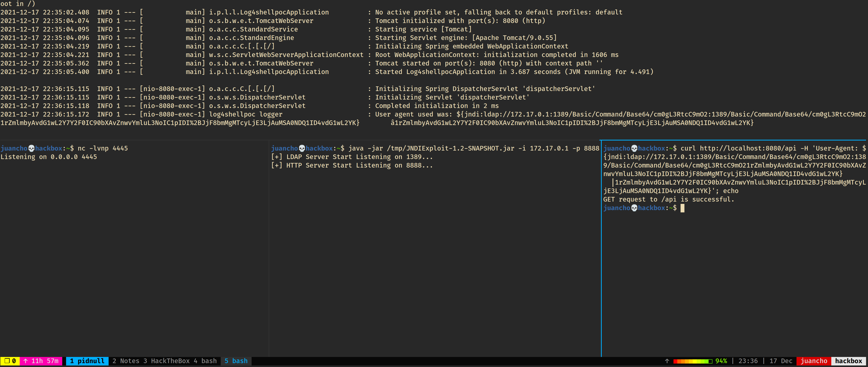Click the battery charging arrow icon
The width and height of the screenshot is (868, 367).
[x=667, y=361]
